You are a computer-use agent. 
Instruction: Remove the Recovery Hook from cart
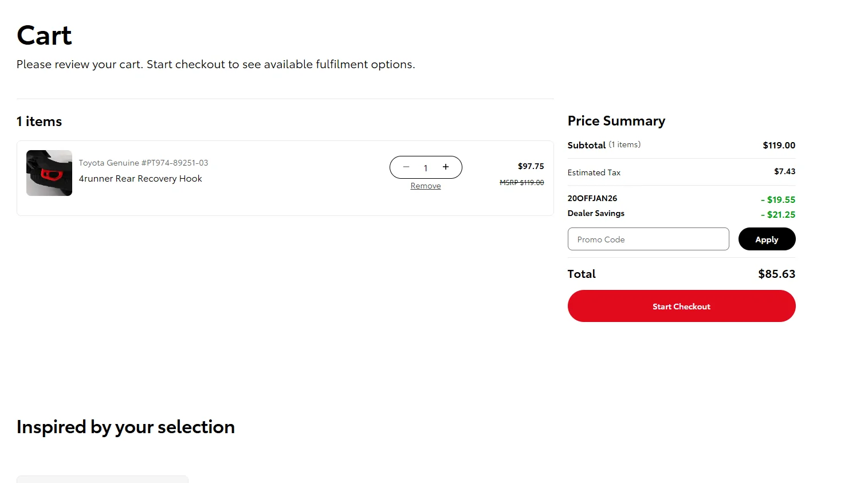[426, 186]
